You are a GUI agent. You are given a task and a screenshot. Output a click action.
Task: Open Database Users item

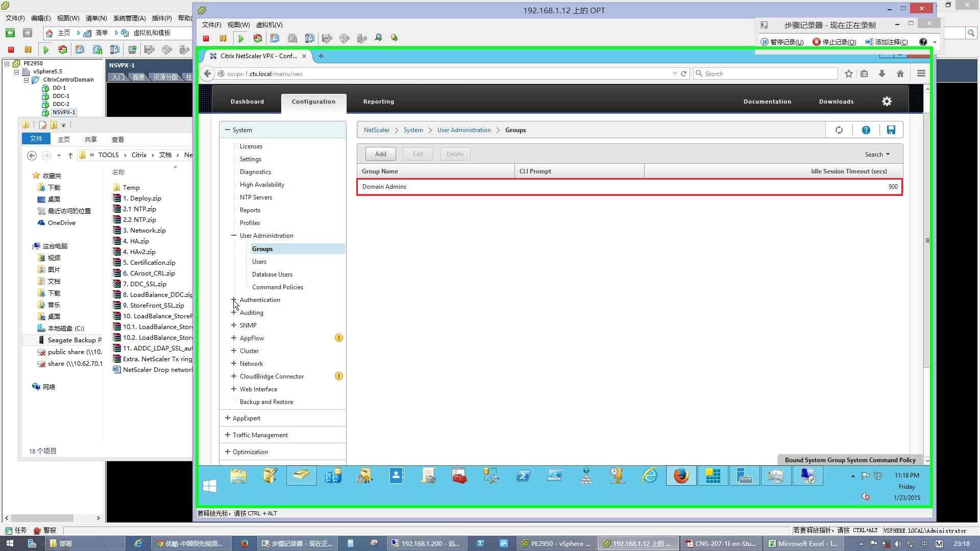[272, 274]
